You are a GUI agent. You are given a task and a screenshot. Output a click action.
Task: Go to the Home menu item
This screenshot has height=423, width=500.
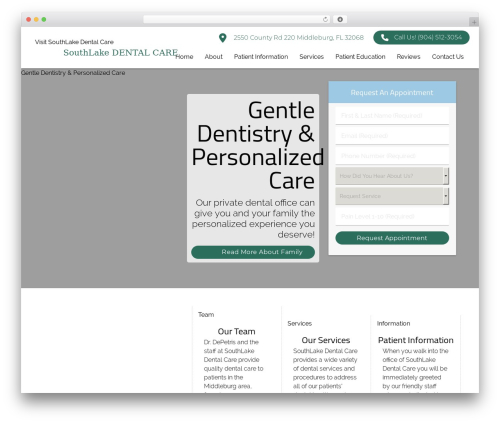[x=184, y=57]
